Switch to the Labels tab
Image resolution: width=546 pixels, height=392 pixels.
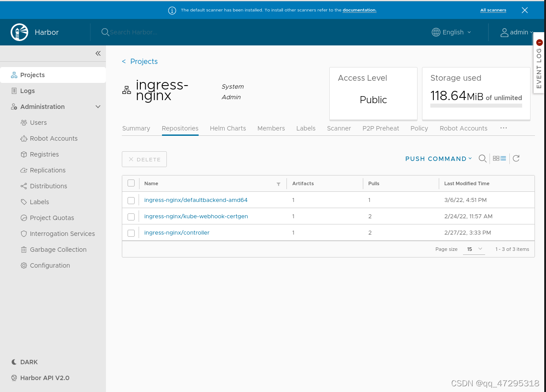pos(306,128)
